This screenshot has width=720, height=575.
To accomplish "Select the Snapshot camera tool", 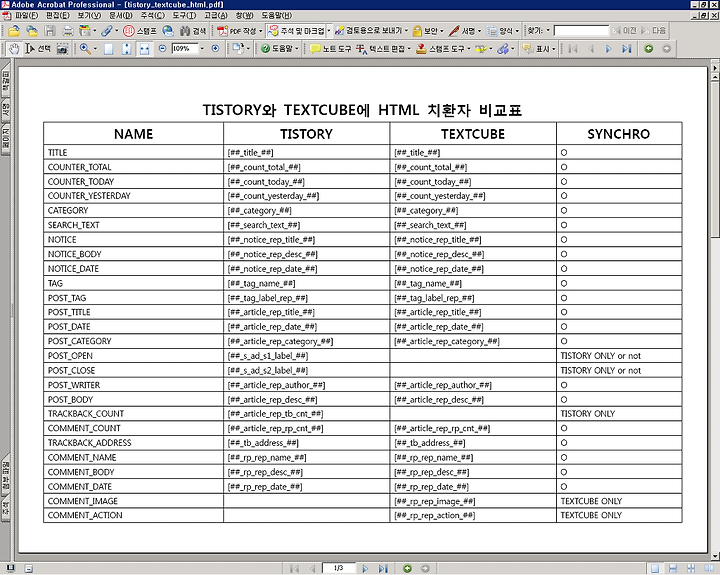I will tap(62, 49).
